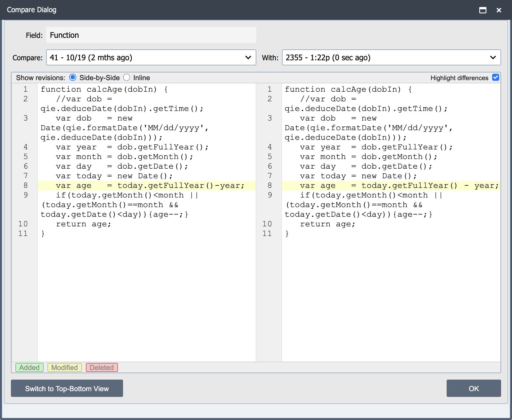The height and width of the screenshot is (420, 512).
Task: Maximize the Compare Dialog window
Action: pyautogui.click(x=483, y=10)
